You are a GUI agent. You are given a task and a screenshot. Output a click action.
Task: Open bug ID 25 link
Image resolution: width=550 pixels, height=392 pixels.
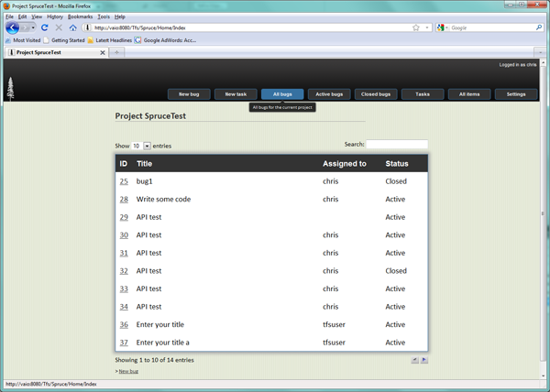coord(124,181)
